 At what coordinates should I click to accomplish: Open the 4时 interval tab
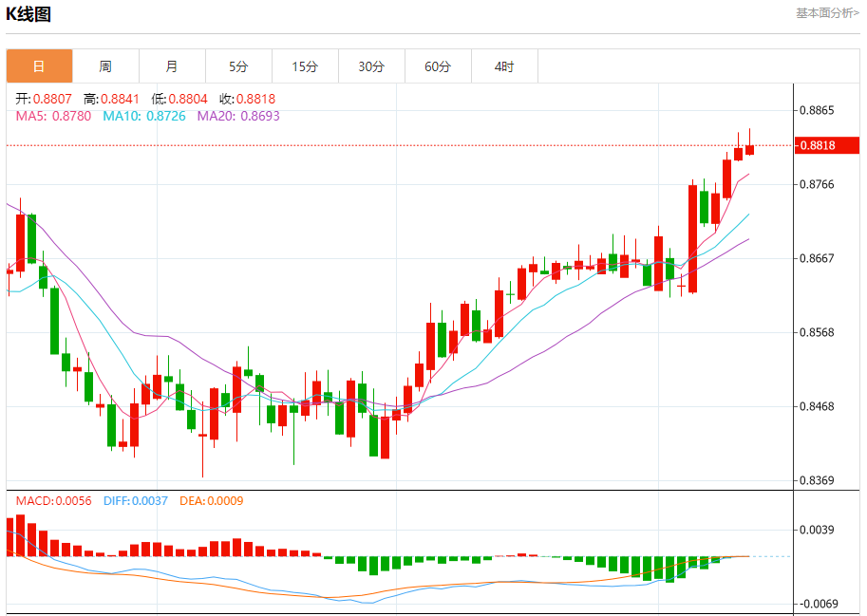pos(503,66)
